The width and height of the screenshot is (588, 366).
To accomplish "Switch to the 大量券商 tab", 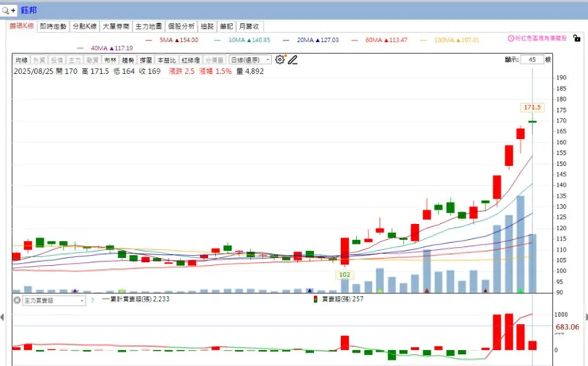I will coord(116,26).
